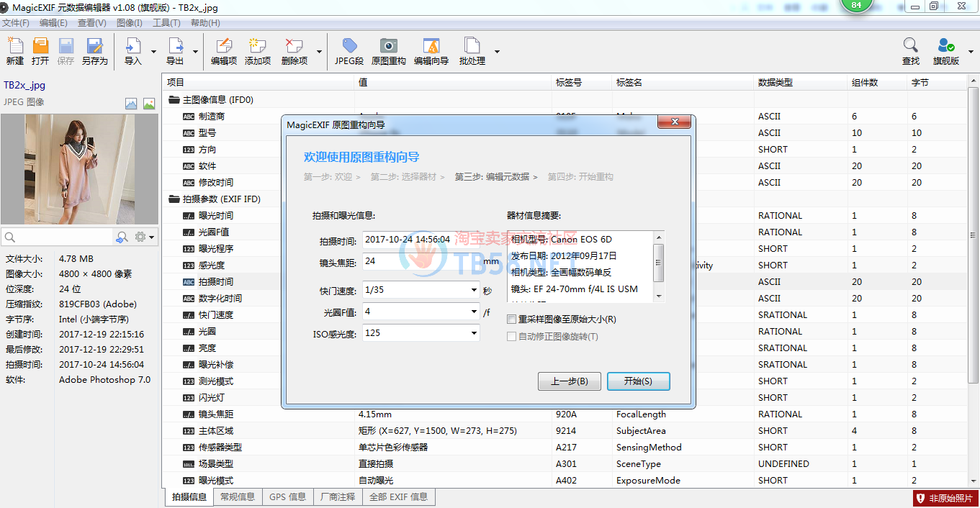Open the 光圈F值 aperture dropdown
Image resolution: width=980 pixels, height=508 pixels.
click(x=474, y=312)
